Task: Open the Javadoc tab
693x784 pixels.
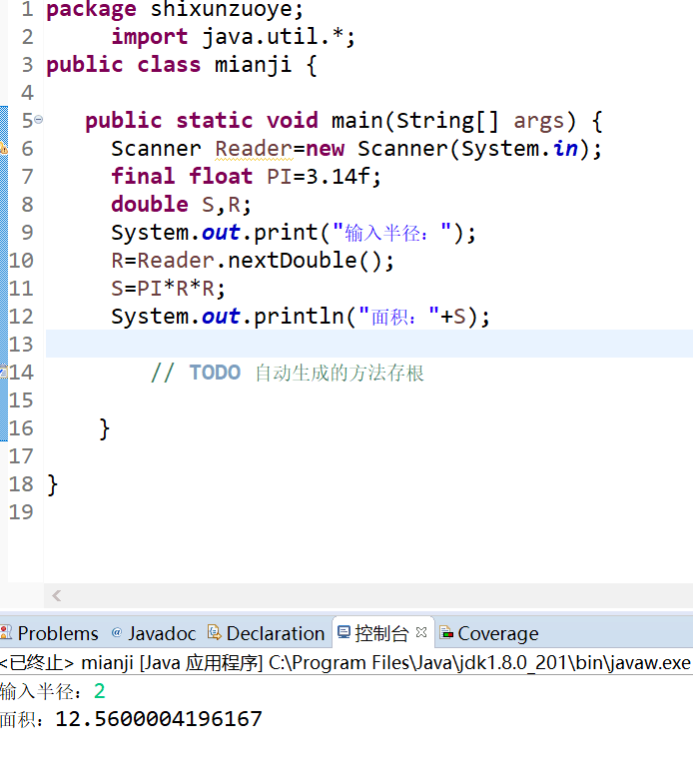Action: point(162,634)
